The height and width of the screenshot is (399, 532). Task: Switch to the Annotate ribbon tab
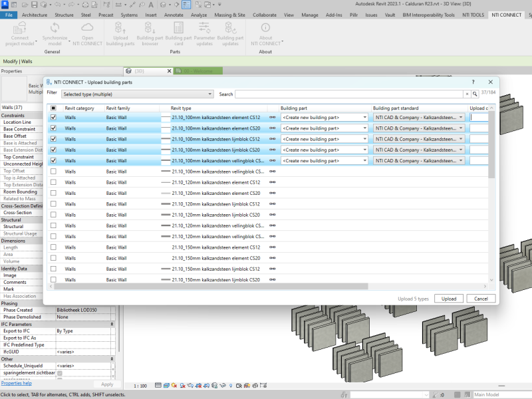coord(174,15)
